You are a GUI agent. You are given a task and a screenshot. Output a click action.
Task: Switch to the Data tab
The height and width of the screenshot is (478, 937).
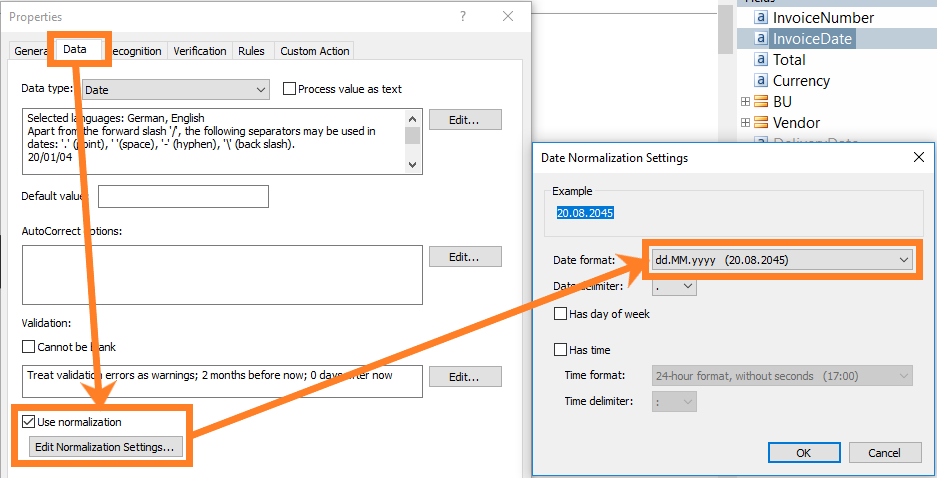coord(75,49)
